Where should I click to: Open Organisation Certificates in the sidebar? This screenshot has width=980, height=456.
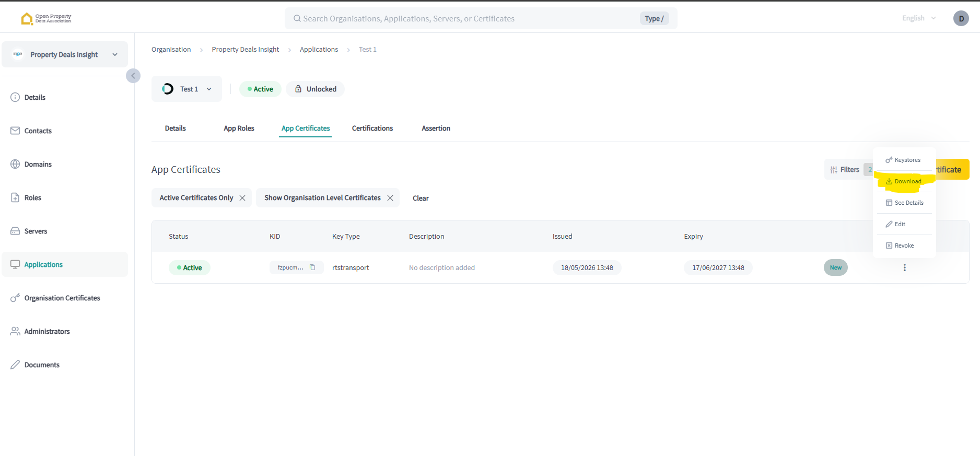(65, 298)
